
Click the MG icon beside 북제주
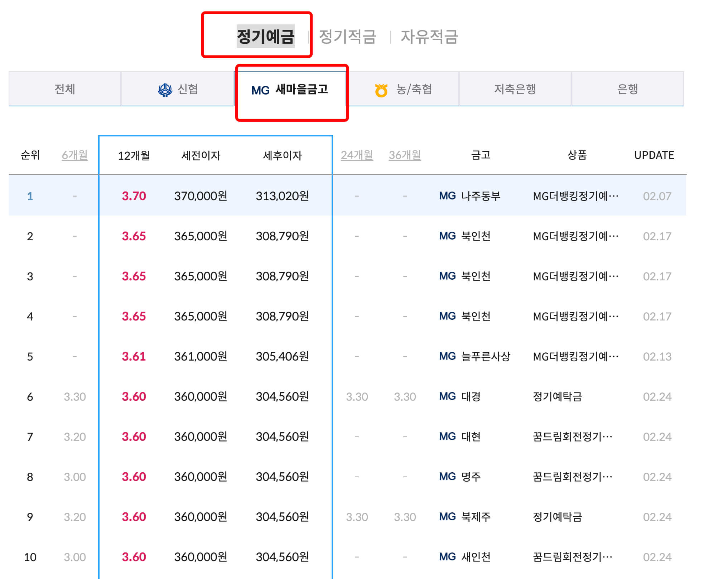coord(448,517)
